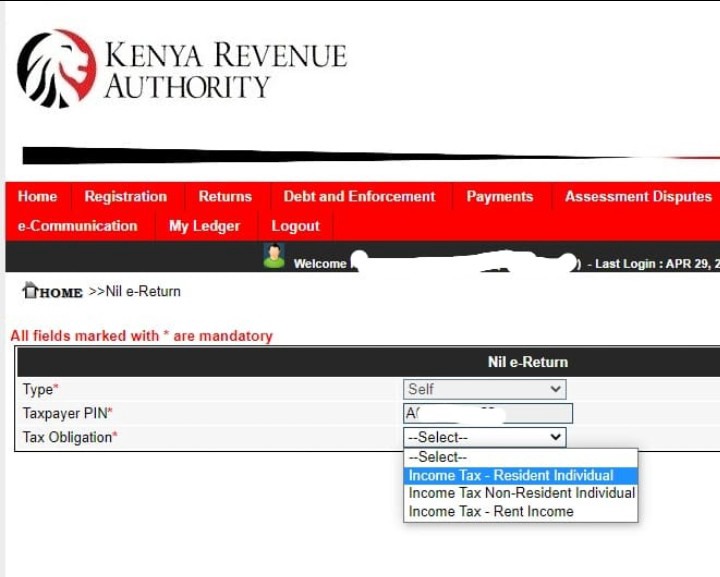Click the Kenya Revenue Authority lion logo
The width and height of the screenshot is (720, 577).
point(56,69)
